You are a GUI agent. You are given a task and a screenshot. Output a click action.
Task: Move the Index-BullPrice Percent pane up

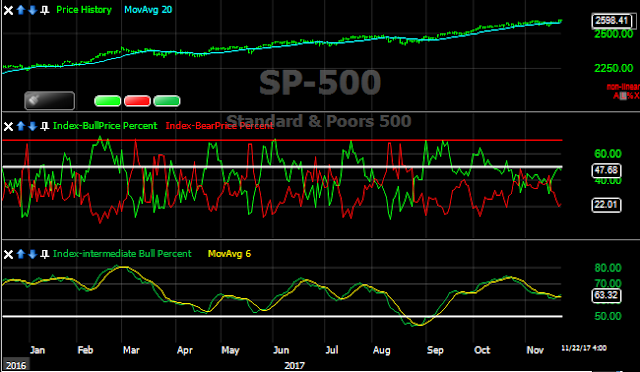click(21, 126)
